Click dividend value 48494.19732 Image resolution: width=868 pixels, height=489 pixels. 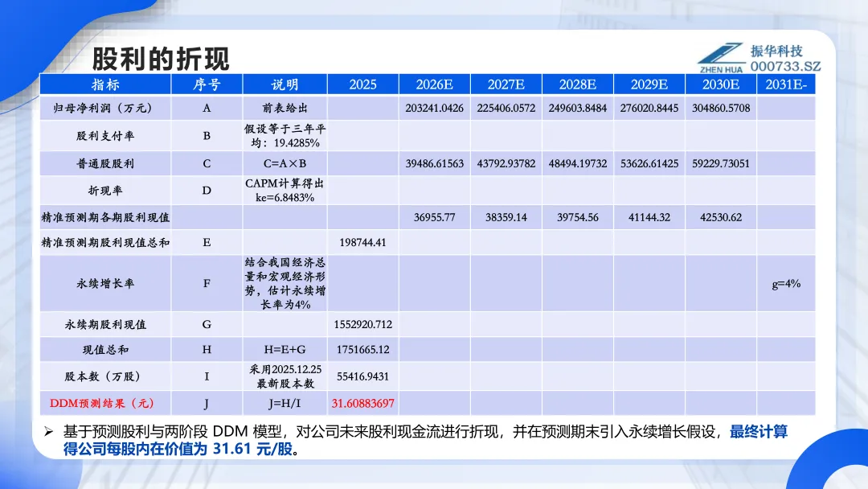pyautogui.click(x=577, y=163)
